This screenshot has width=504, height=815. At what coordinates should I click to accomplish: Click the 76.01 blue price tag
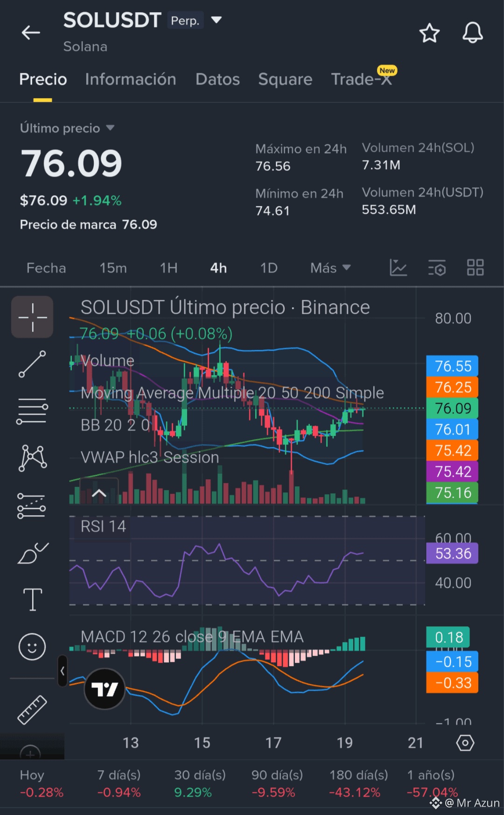point(452,429)
